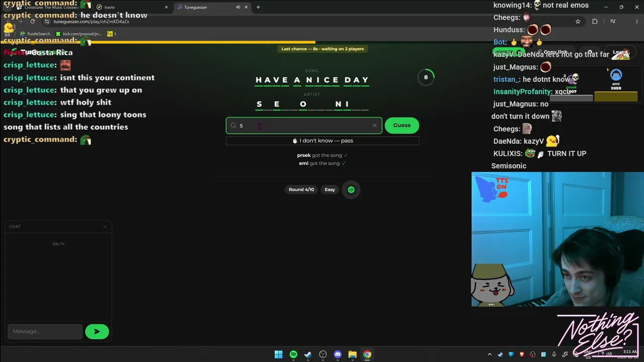The image size is (644, 362).
Task: Open the media controls icon in toolbar
Action: pyautogui.click(x=613, y=22)
